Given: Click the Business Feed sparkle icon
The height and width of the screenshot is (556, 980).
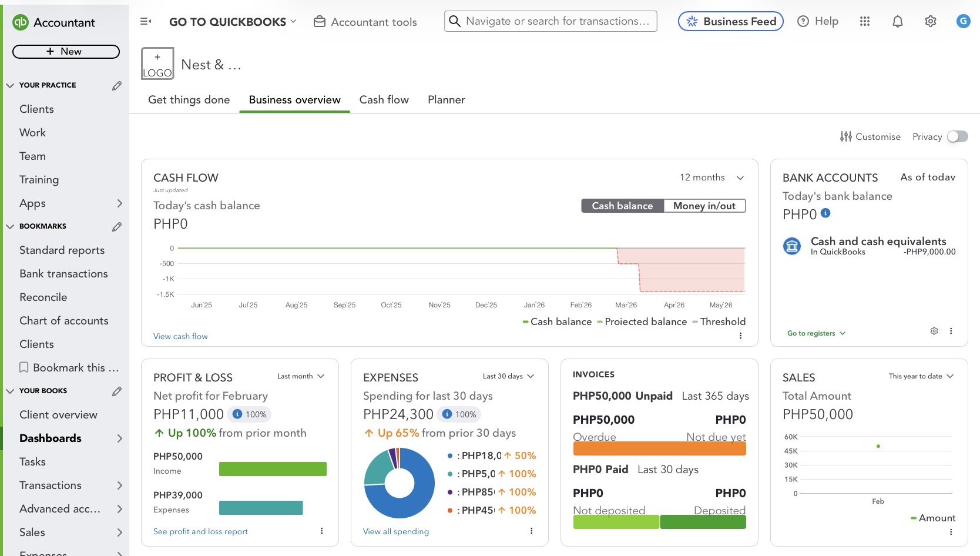Looking at the screenshot, I should (x=692, y=21).
